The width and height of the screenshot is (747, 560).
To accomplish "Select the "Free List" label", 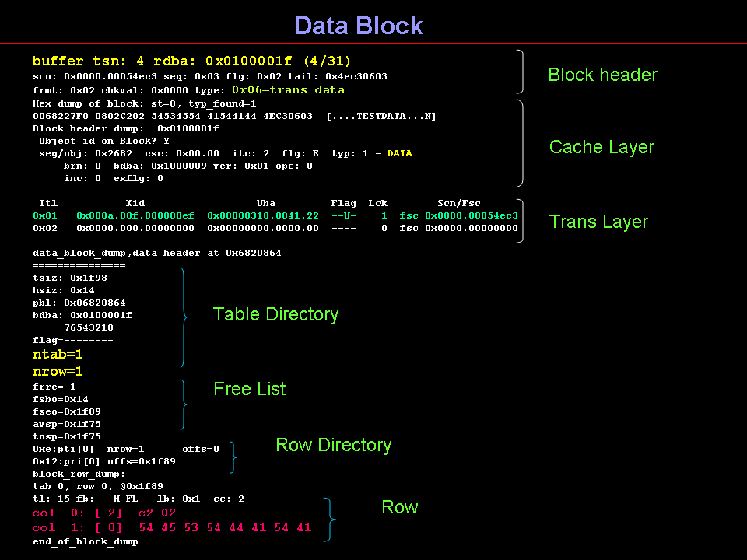I will pos(249,389).
